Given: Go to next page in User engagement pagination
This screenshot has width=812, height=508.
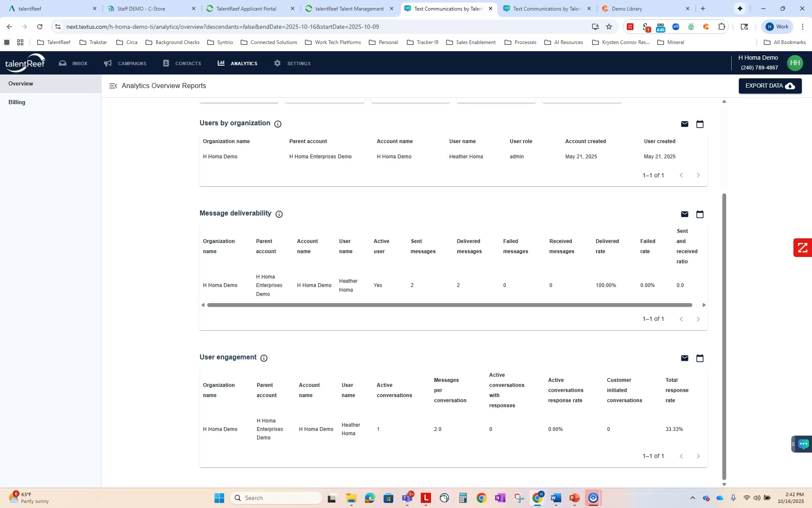Looking at the screenshot, I should (x=698, y=456).
